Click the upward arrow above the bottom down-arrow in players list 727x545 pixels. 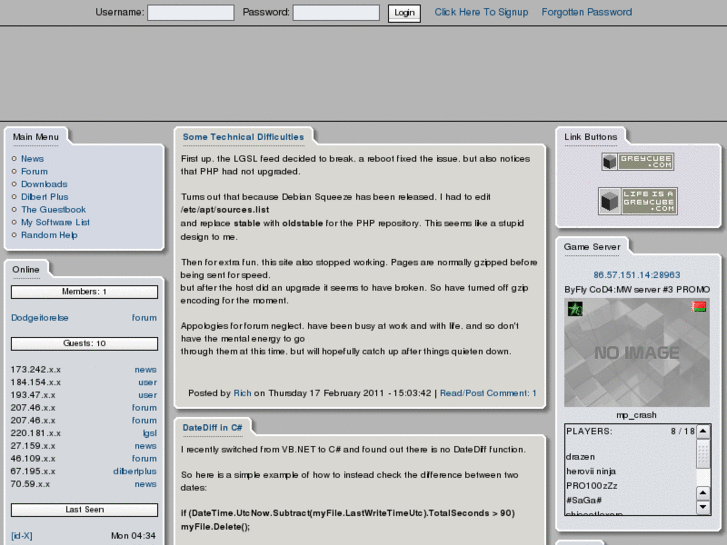click(703, 493)
